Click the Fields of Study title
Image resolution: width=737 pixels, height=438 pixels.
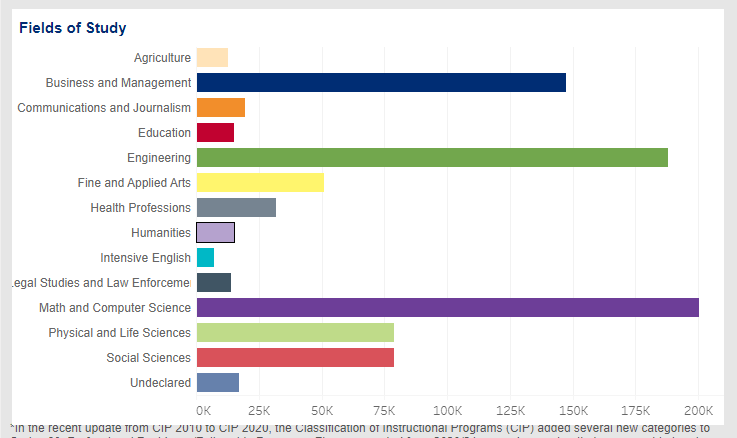72,28
